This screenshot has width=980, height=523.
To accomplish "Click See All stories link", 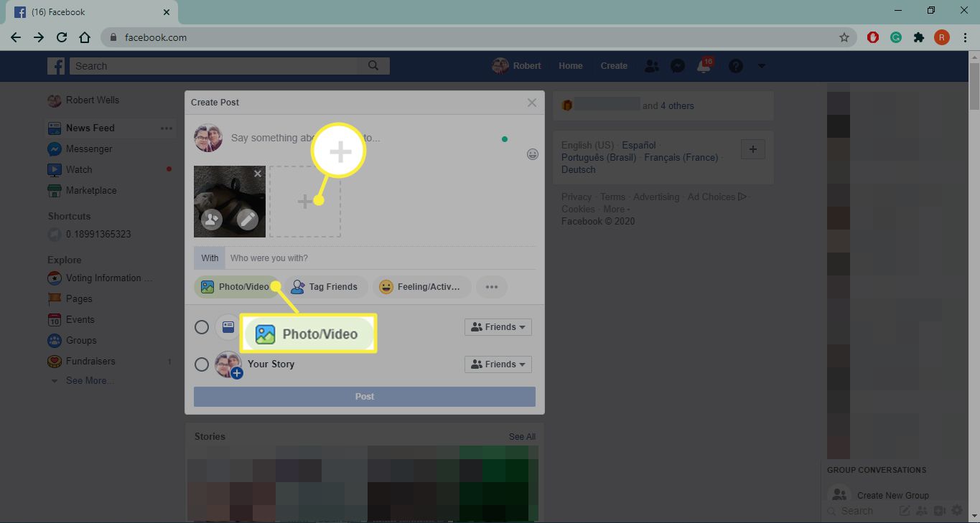I will pos(522,437).
